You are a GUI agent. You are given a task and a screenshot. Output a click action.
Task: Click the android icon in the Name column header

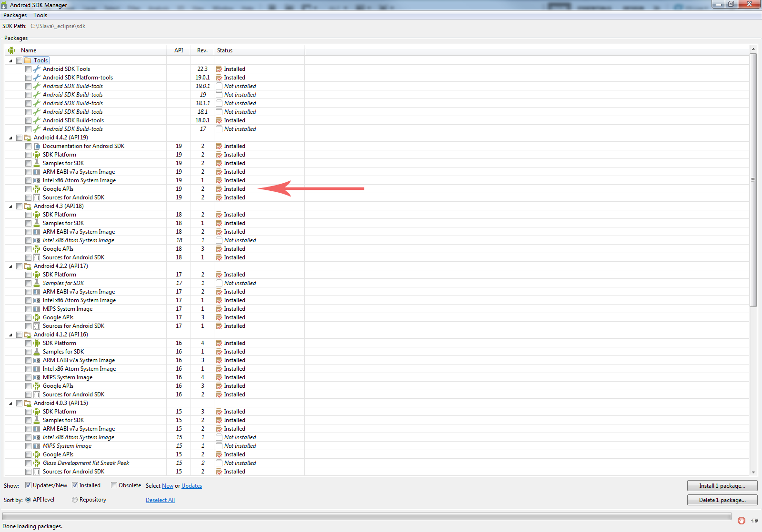click(x=11, y=50)
